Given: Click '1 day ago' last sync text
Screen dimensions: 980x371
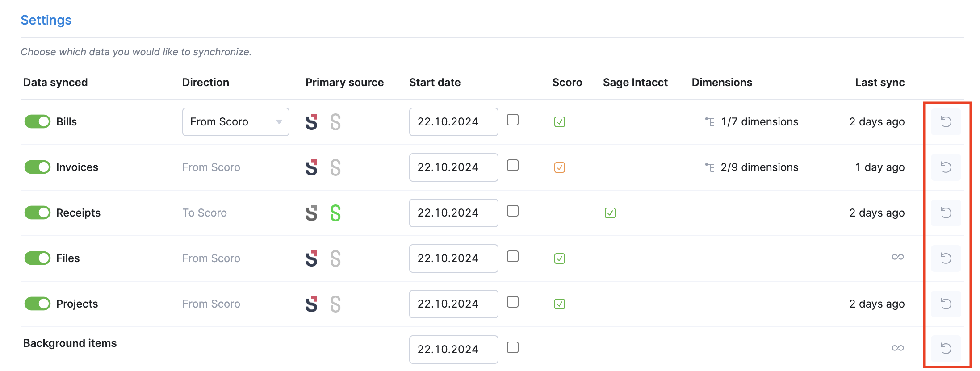Looking at the screenshot, I should [x=880, y=167].
